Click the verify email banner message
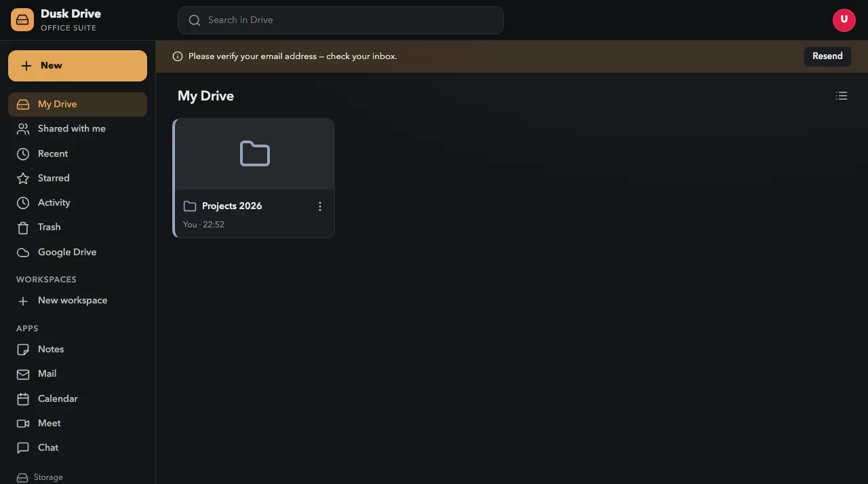 pyautogui.click(x=293, y=56)
